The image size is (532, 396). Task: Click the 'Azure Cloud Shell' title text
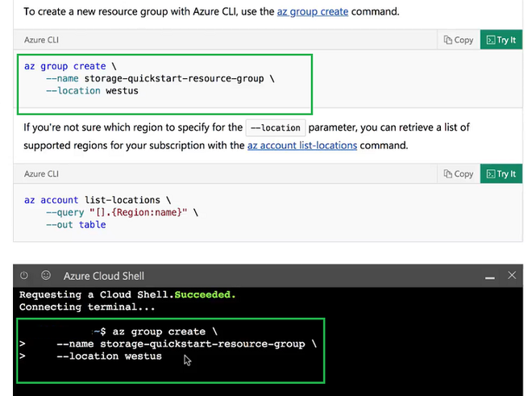coord(104,276)
